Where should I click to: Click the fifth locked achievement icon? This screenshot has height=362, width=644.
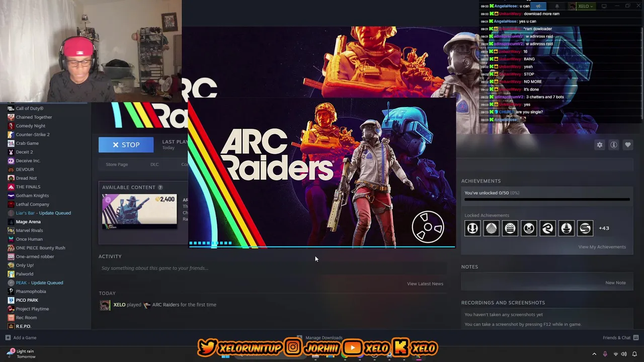[547, 228]
